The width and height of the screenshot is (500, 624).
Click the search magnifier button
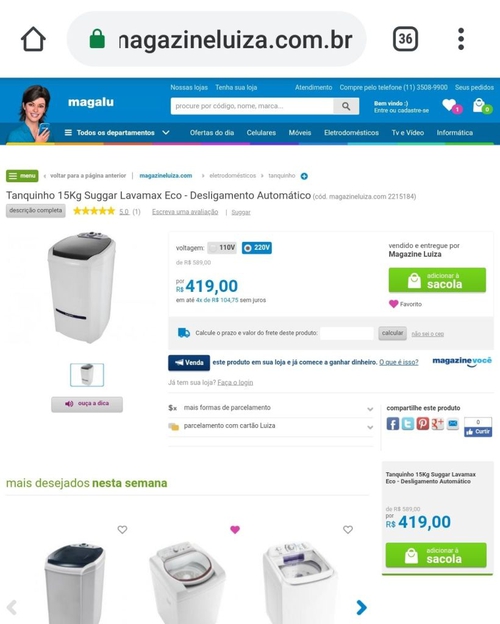click(346, 106)
